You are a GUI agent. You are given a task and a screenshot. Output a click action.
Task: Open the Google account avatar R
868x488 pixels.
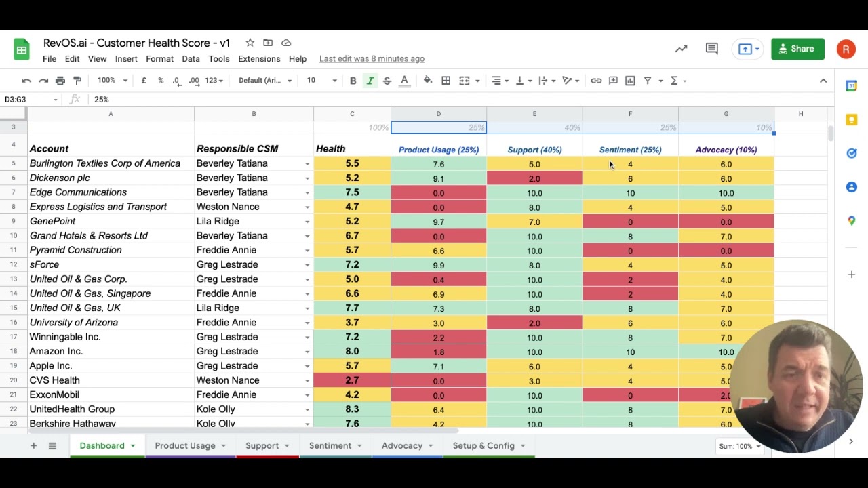(846, 49)
